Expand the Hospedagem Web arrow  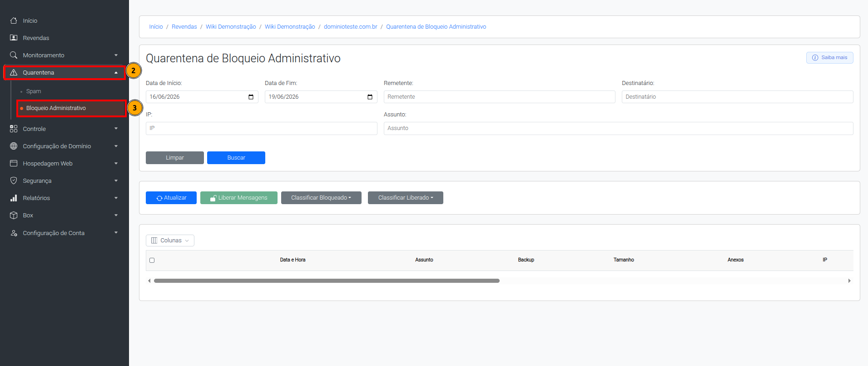click(116, 163)
